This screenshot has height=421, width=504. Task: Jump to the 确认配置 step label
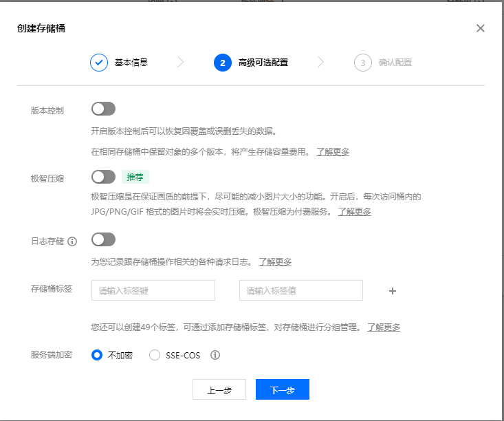pos(395,63)
